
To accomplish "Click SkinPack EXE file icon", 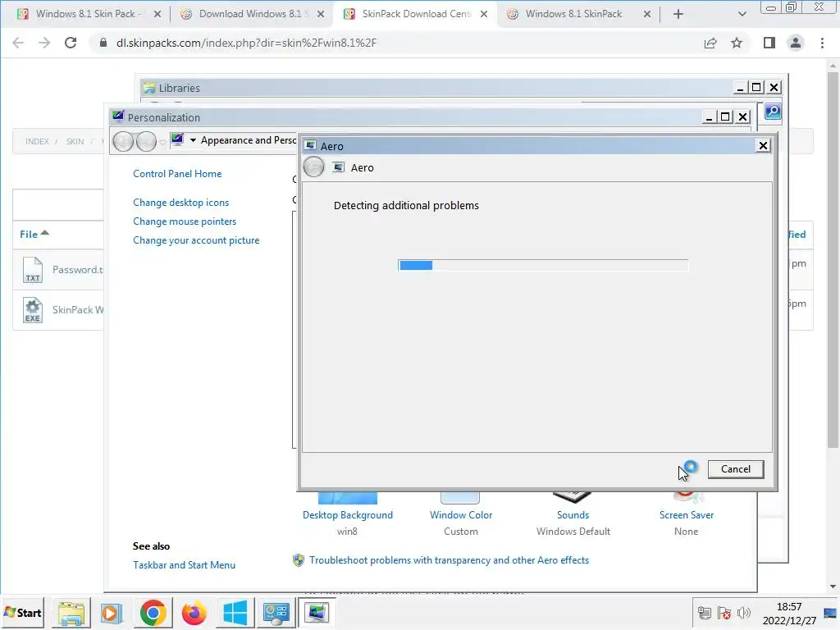I will (33, 310).
